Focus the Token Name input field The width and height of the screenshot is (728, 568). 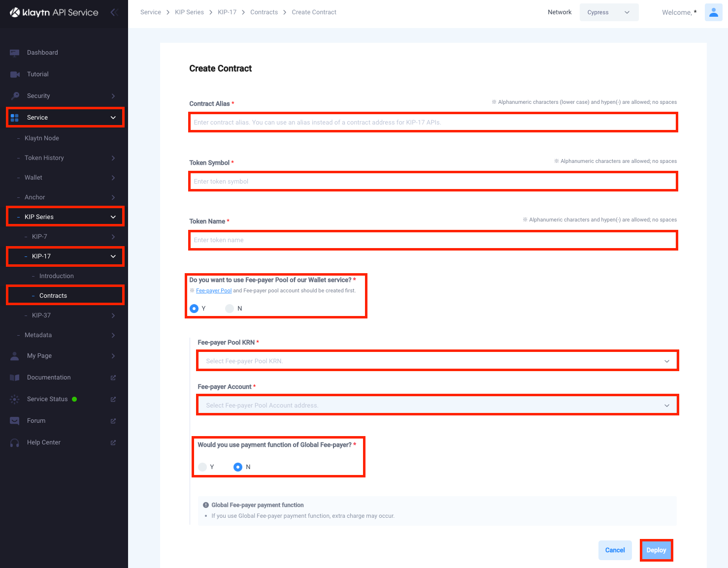(x=433, y=240)
